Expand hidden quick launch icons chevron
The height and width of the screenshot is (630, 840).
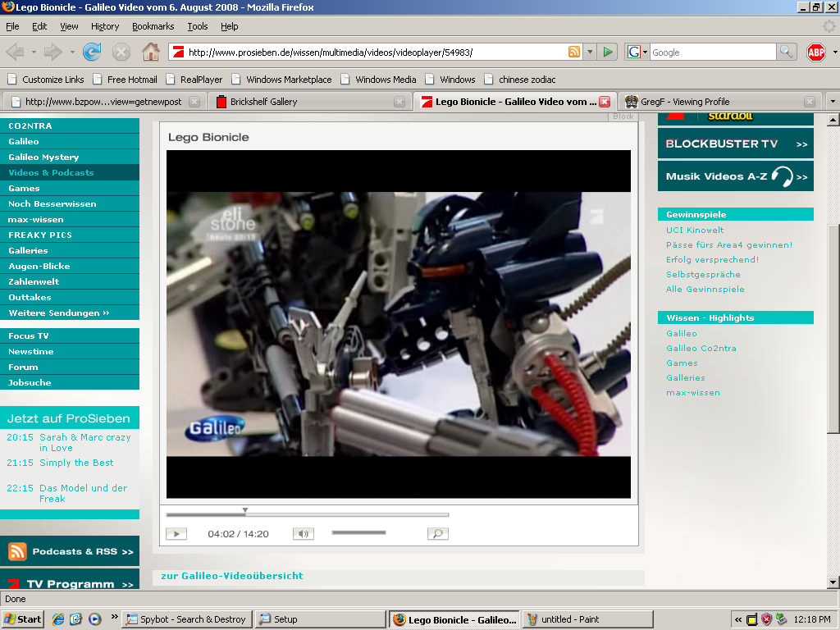(x=114, y=617)
